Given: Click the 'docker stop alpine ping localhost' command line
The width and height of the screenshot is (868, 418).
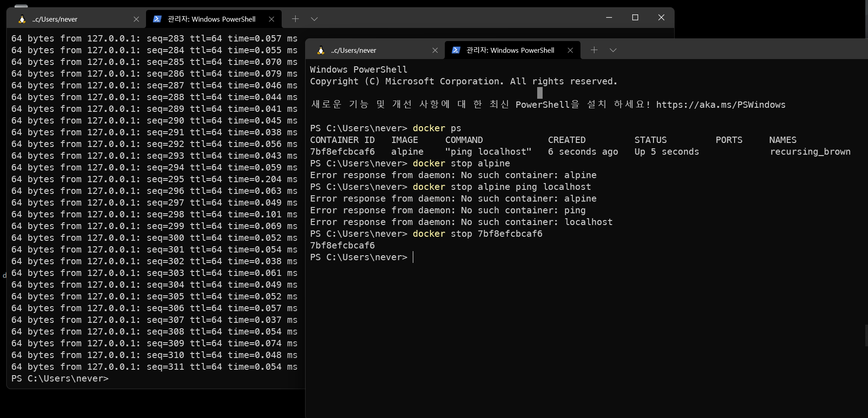Looking at the screenshot, I should (x=451, y=187).
